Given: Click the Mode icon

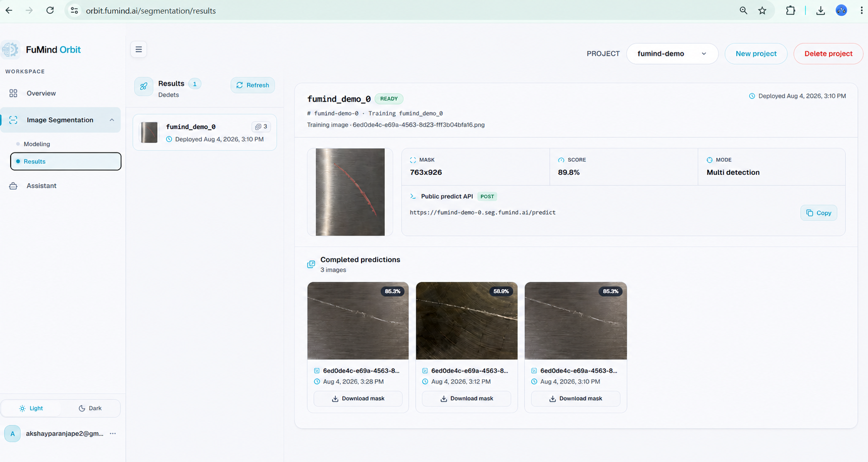Looking at the screenshot, I should pyautogui.click(x=709, y=160).
